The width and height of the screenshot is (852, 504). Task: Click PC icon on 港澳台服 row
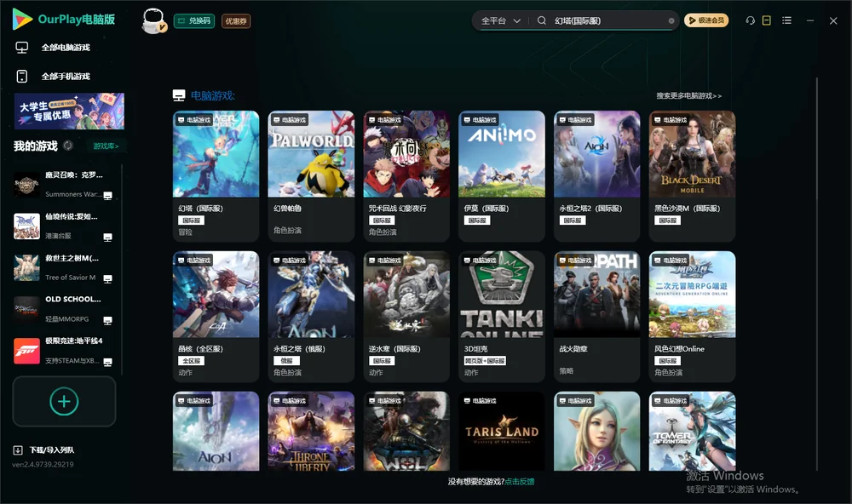click(107, 238)
